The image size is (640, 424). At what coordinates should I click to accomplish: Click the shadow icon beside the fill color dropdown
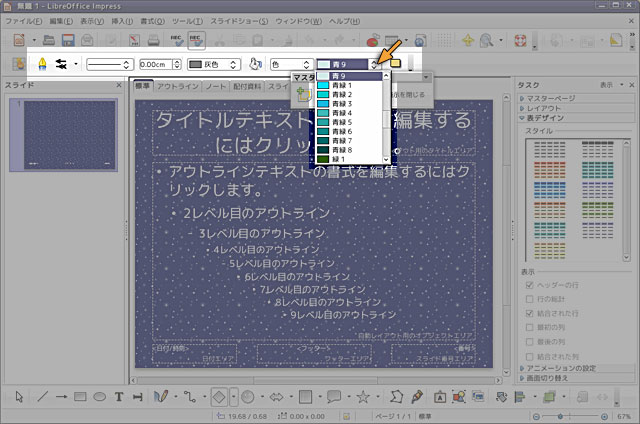[396, 64]
